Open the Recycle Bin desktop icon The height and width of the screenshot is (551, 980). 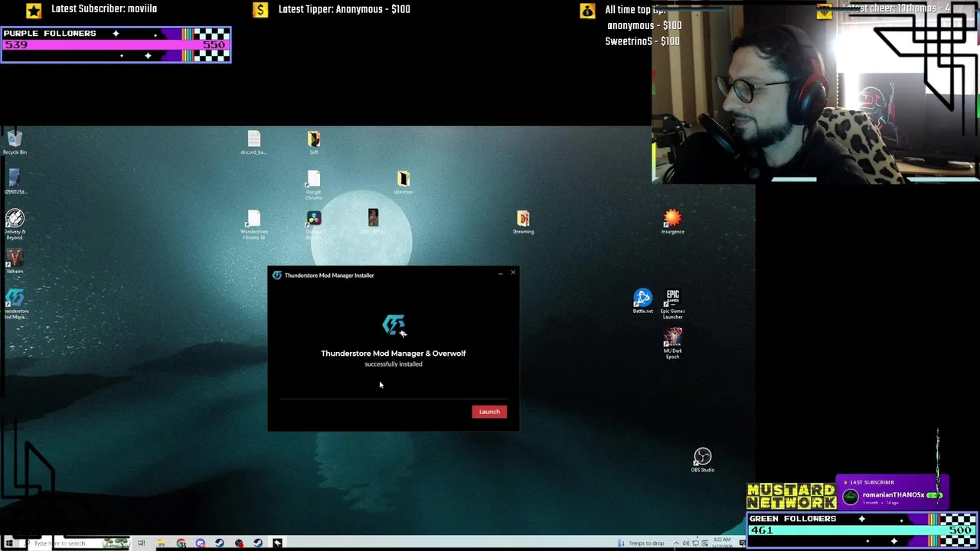click(x=15, y=142)
